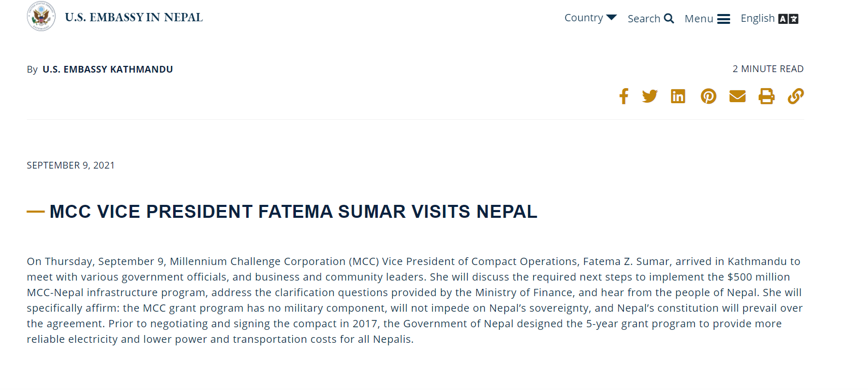Pin article on Pinterest
Image resolution: width=868 pixels, height=390 pixels.
[x=708, y=96]
